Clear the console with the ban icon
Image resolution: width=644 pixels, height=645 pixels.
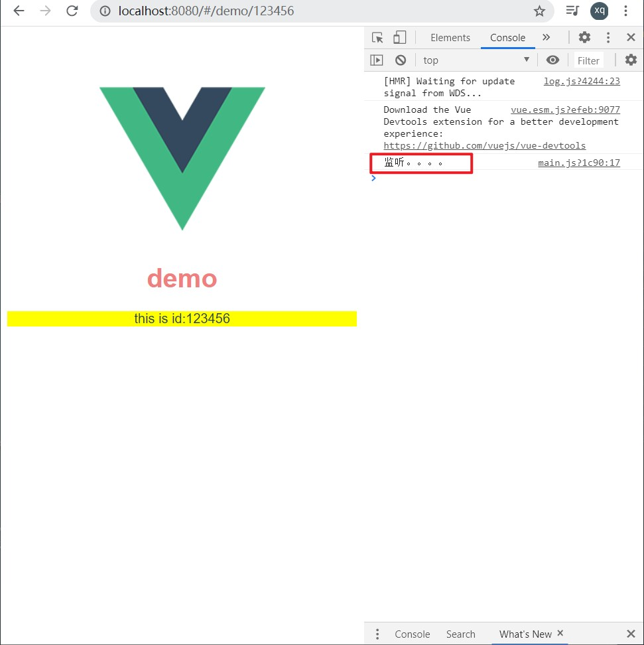coord(400,60)
